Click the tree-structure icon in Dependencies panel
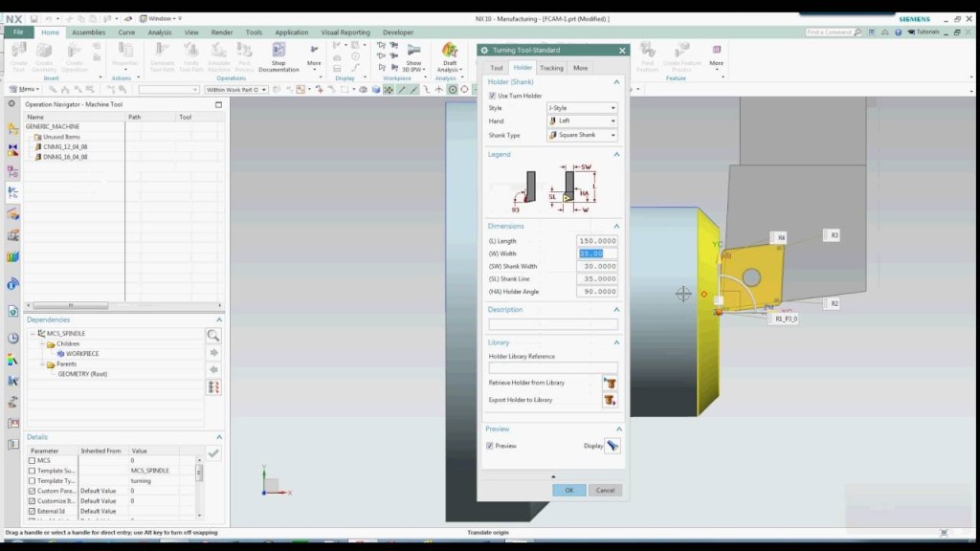The image size is (980, 551). click(x=213, y=387)
